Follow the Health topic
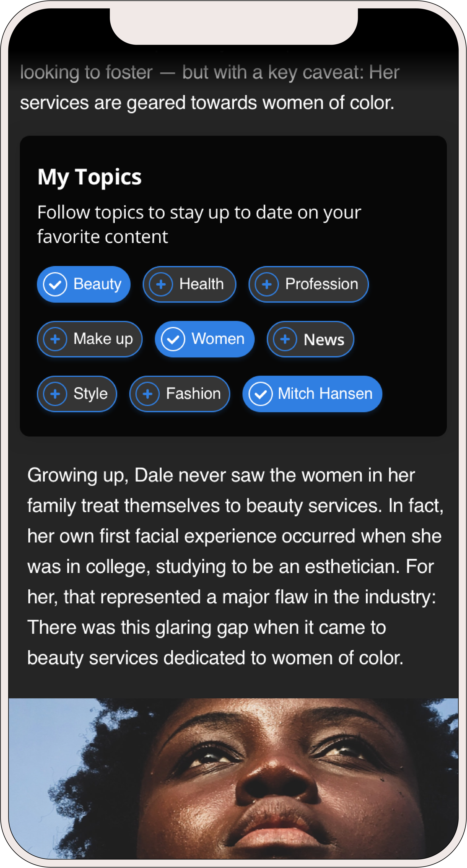 (x=201, y=284)
